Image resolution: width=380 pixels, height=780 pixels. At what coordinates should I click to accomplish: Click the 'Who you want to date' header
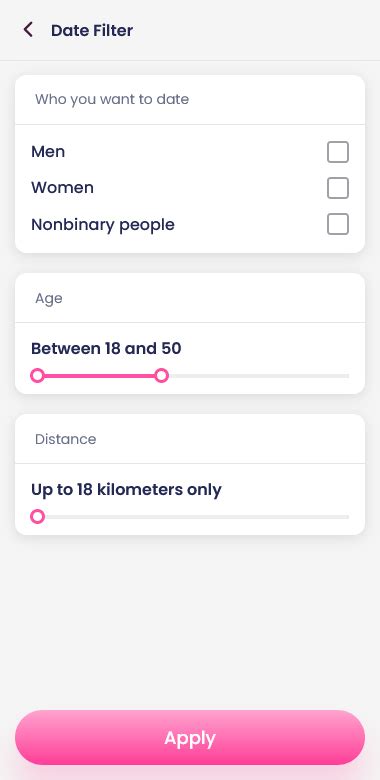pos(112,99)
